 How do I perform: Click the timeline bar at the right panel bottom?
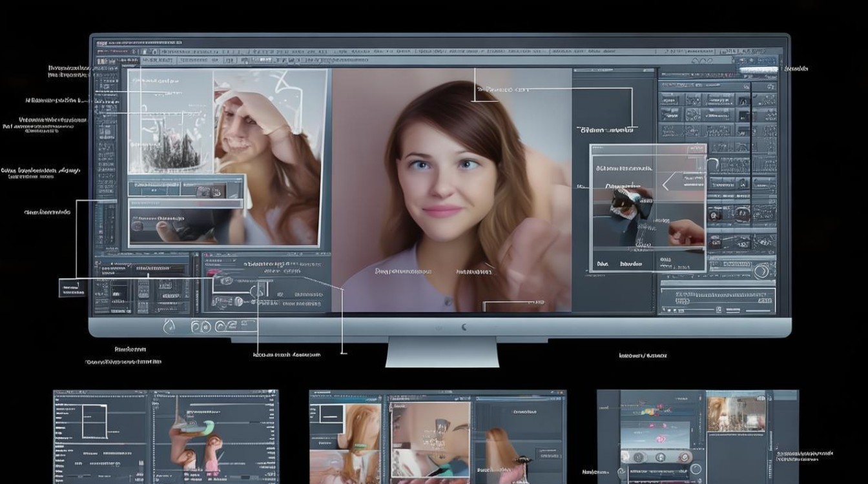click(x=717, y=300)
